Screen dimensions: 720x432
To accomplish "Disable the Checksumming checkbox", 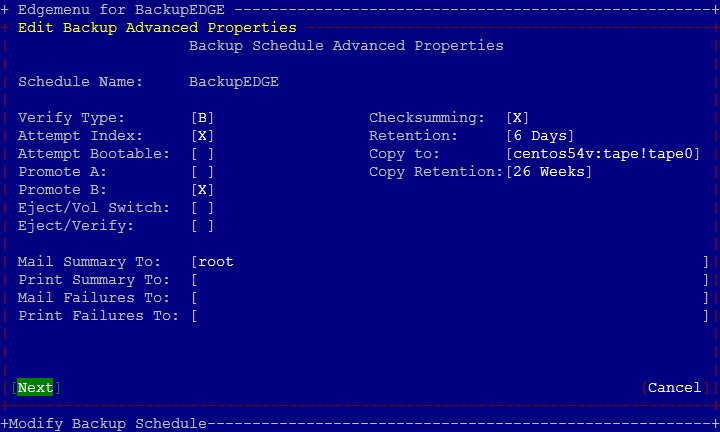I will click(518, 118).
